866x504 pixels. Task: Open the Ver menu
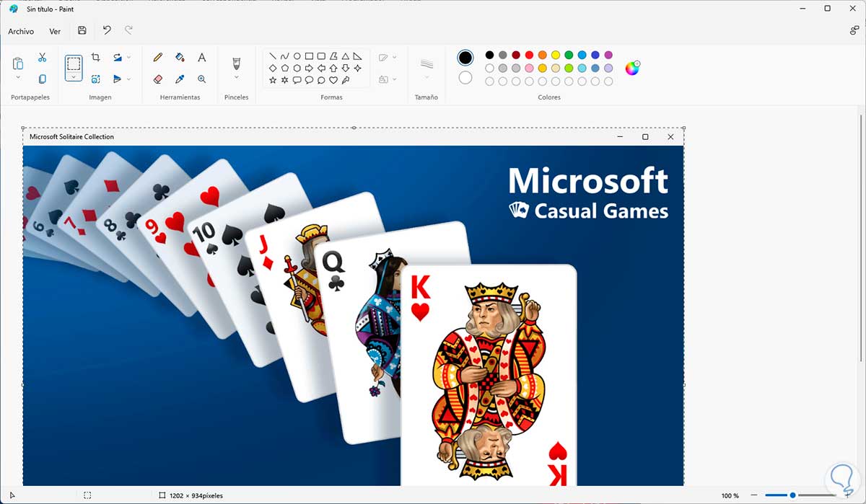click(55, 31)
